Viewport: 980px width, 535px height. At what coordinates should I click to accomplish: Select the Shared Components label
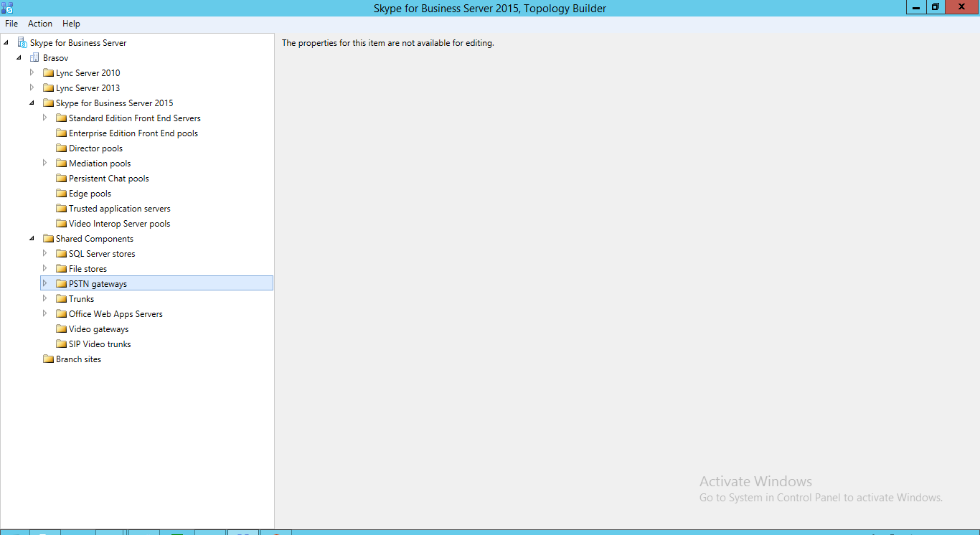(x=95, y=239)
